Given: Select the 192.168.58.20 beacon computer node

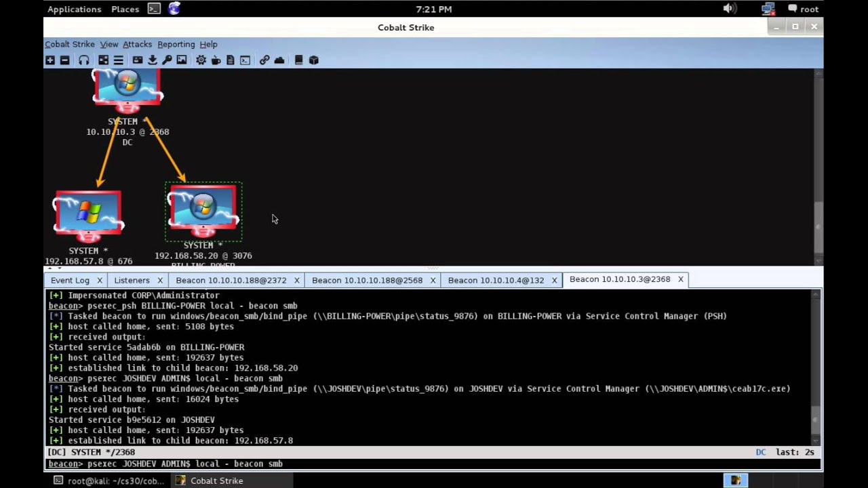Looking at the screenshot, I should [203, 211].
